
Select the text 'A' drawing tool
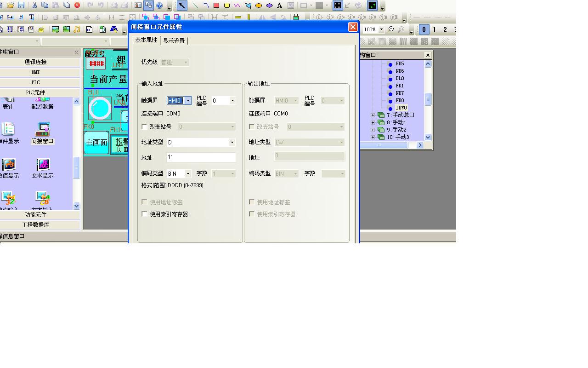pyautogui.click(x=279, y=6)
